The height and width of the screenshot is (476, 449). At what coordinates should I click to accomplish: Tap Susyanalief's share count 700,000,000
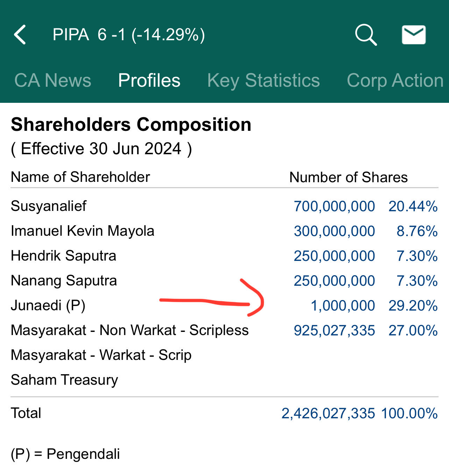click(334, 206)
